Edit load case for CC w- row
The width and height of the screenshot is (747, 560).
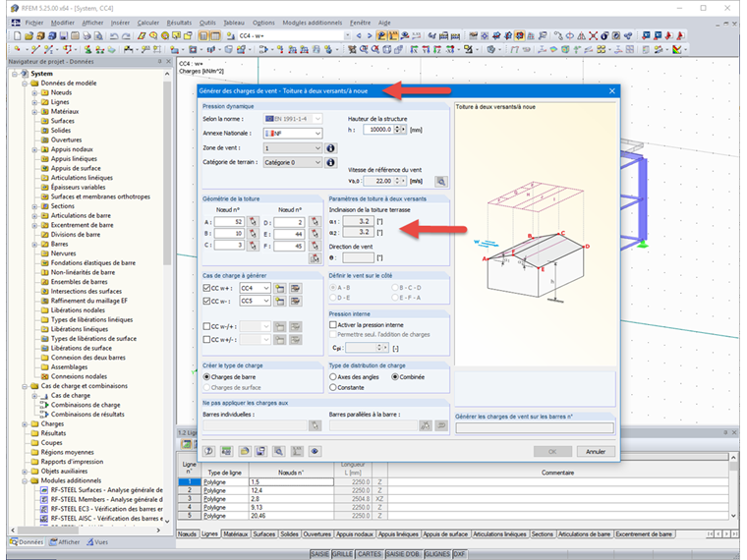click(296, 301)
